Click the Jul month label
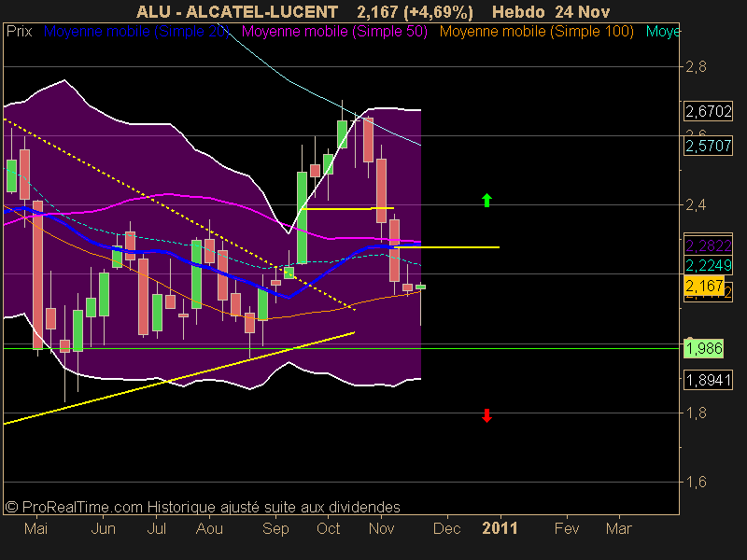747x560 pixels. click(156, 528)
